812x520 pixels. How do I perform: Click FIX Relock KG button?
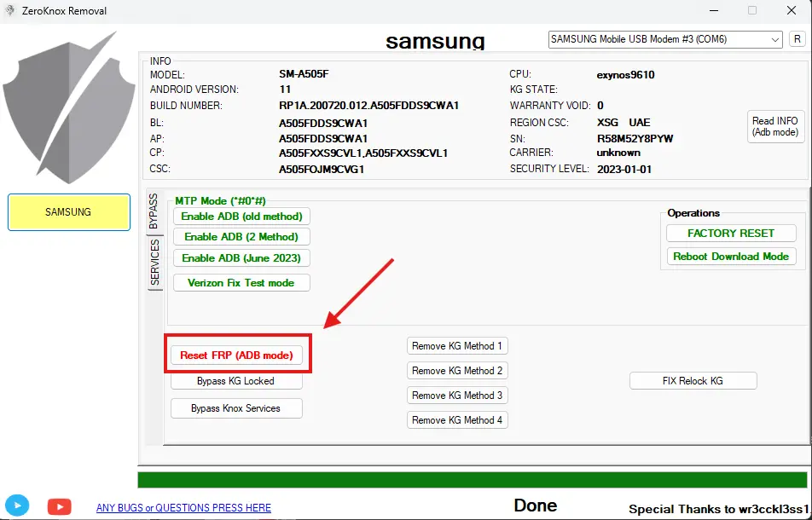[693, 381]
